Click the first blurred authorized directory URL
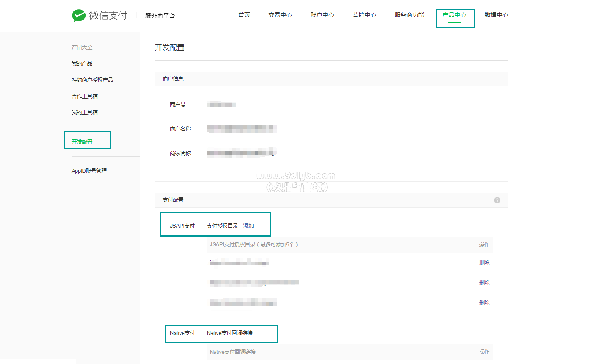Screen dimensions: 591x364 click(239, 262)
